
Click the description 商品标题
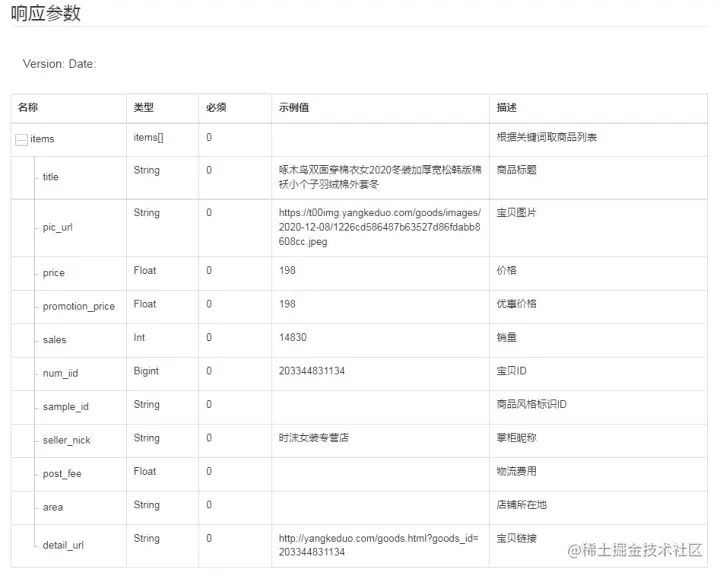tap(516, 170)
